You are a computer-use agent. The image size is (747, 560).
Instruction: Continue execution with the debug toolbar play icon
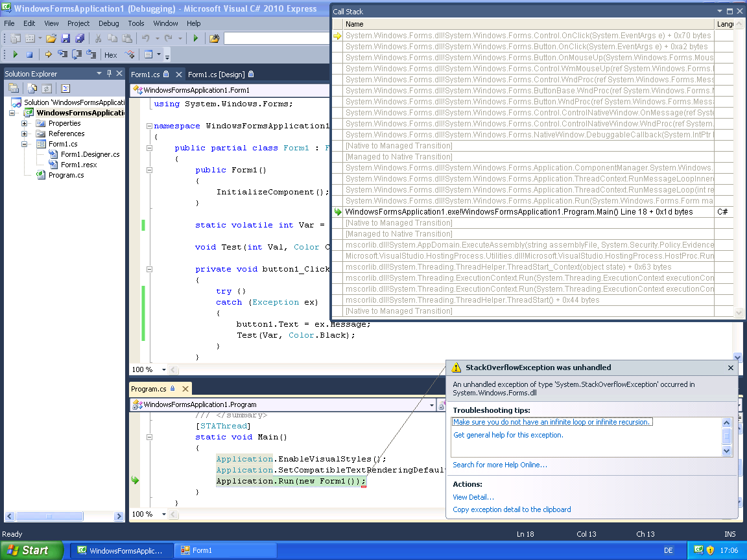[16, 54]
